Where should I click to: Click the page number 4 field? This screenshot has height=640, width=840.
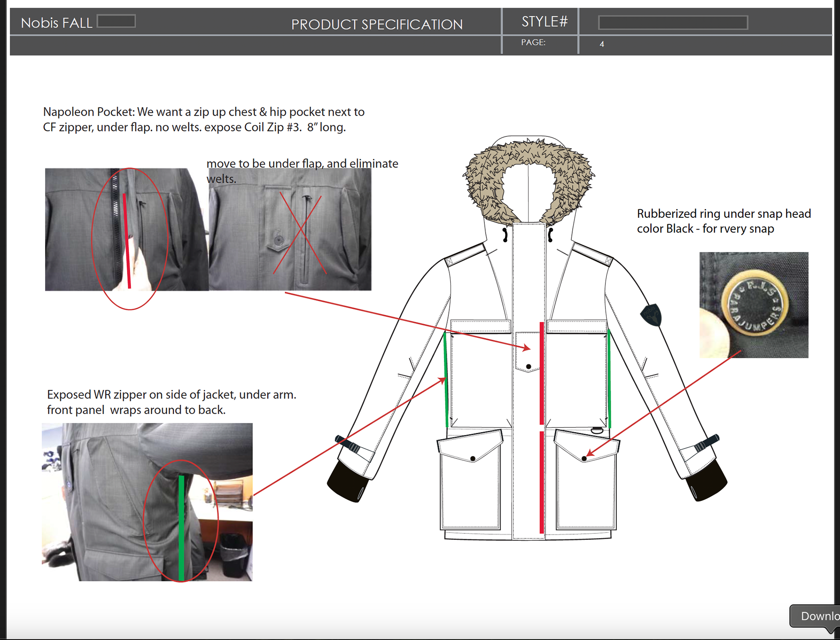click(x=602, y=44)
